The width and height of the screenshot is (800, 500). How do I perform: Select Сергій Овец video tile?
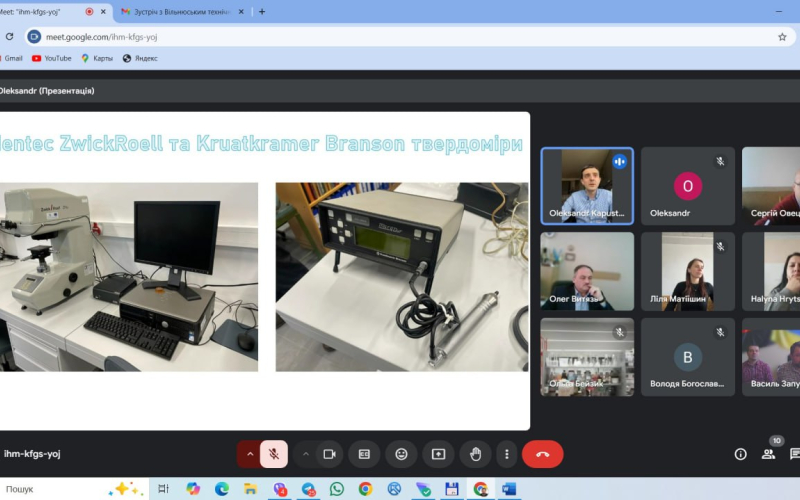[771, 186]
